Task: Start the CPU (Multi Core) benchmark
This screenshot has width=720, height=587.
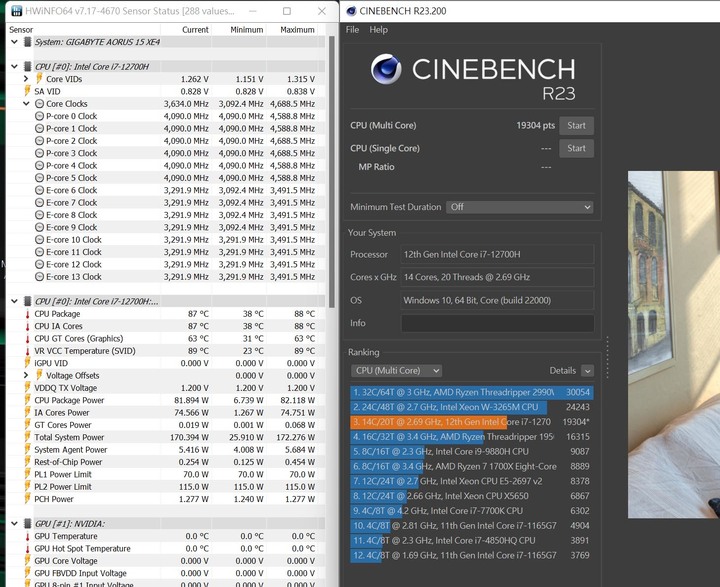Action: coord(576,126)
